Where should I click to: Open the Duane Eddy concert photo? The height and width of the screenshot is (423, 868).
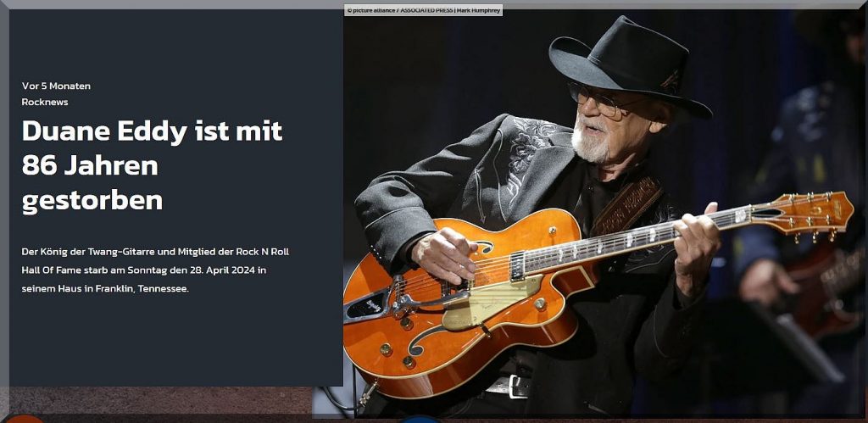[604, 213]
